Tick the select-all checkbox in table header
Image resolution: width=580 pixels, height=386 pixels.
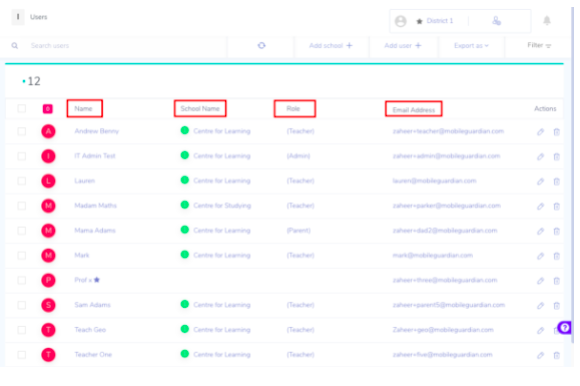[x=22, y=108]
